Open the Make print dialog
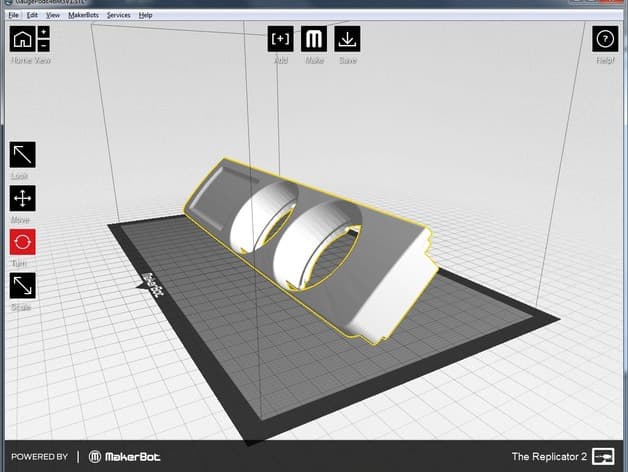 (314, 39)
